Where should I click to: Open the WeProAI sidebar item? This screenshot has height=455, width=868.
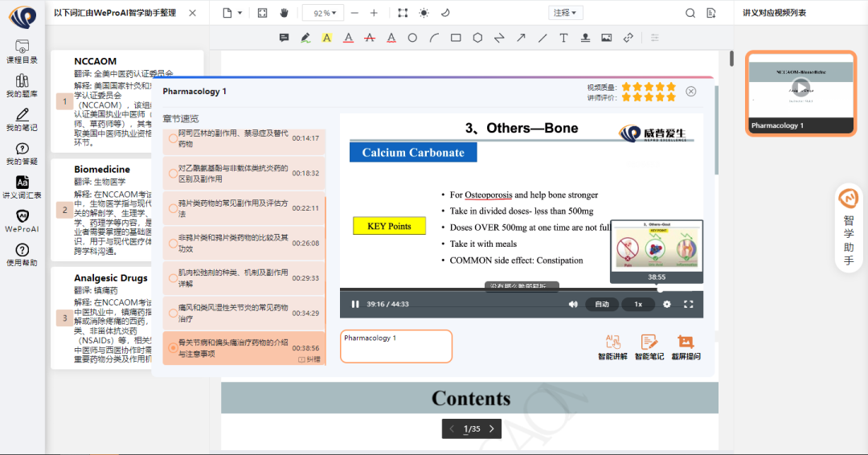[x=22, y=221]
